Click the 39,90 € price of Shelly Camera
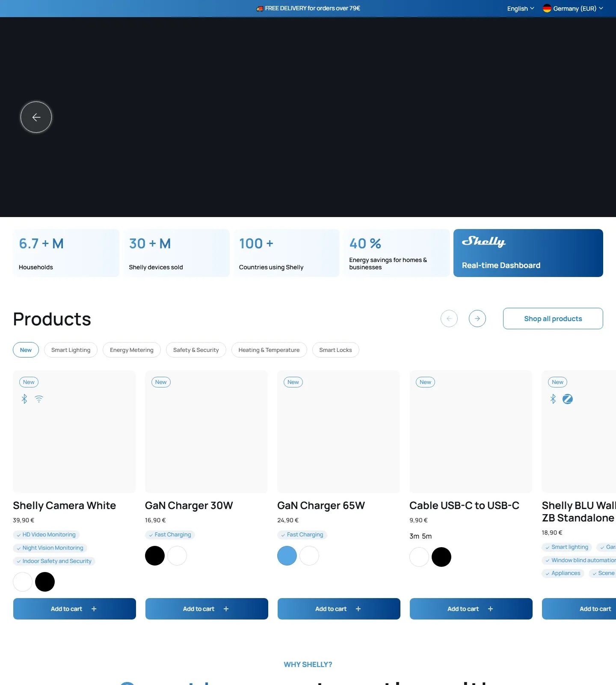Screen dimensions: 616x685 point(24,520)
